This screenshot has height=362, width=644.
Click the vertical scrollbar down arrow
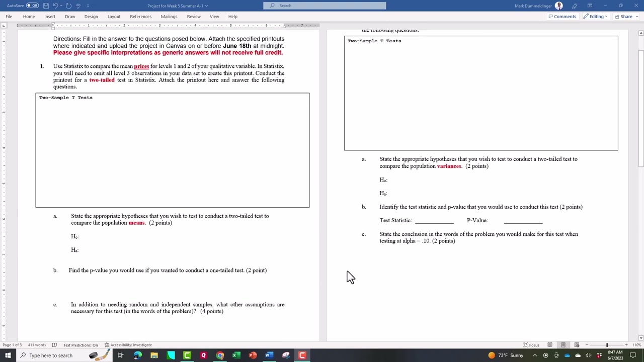click(x=640, y=338)
